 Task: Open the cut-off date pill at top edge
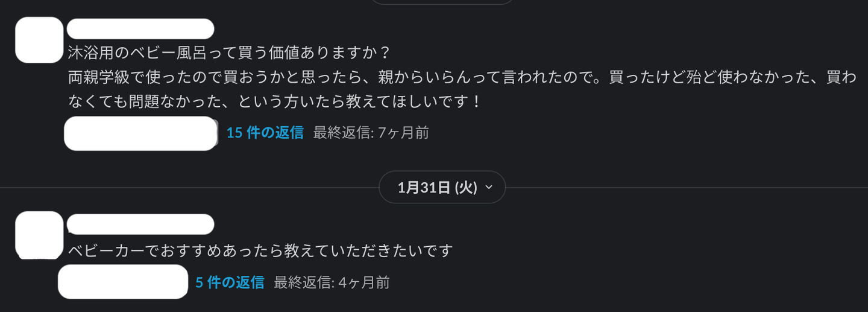(442, 2)
